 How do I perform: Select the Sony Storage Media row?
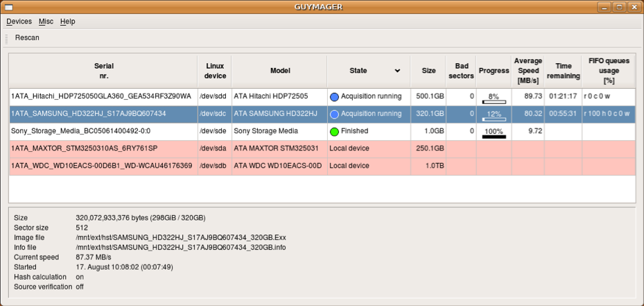[103, 130]
